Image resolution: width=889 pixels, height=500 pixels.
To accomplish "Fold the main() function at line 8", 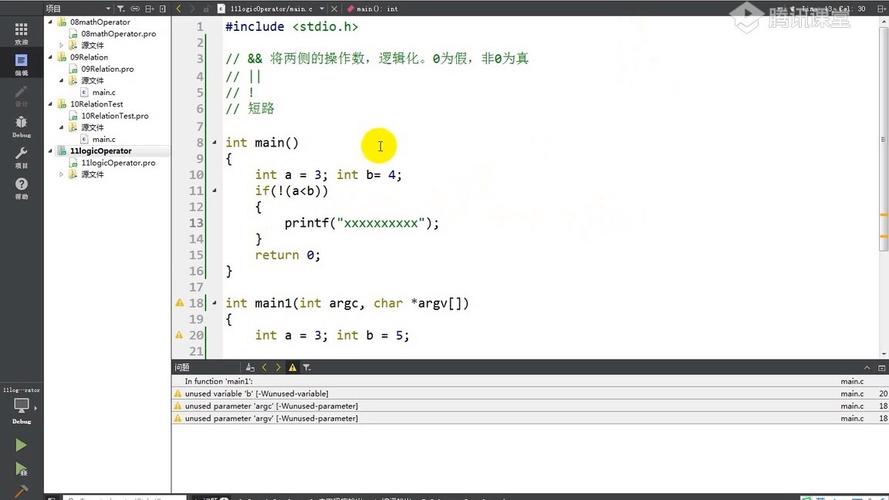I will pos(214,142).
